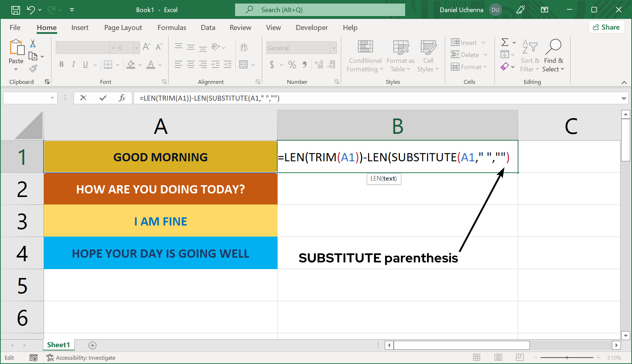Open Find & Select

coord(553,56)
